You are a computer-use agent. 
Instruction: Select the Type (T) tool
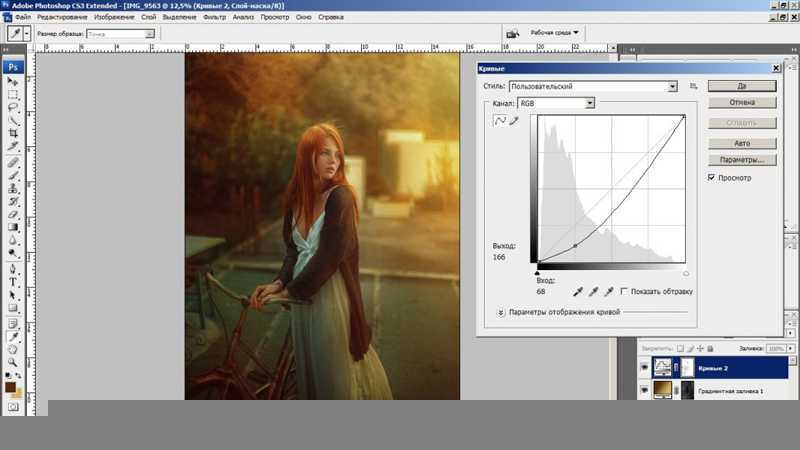(13, 282)
